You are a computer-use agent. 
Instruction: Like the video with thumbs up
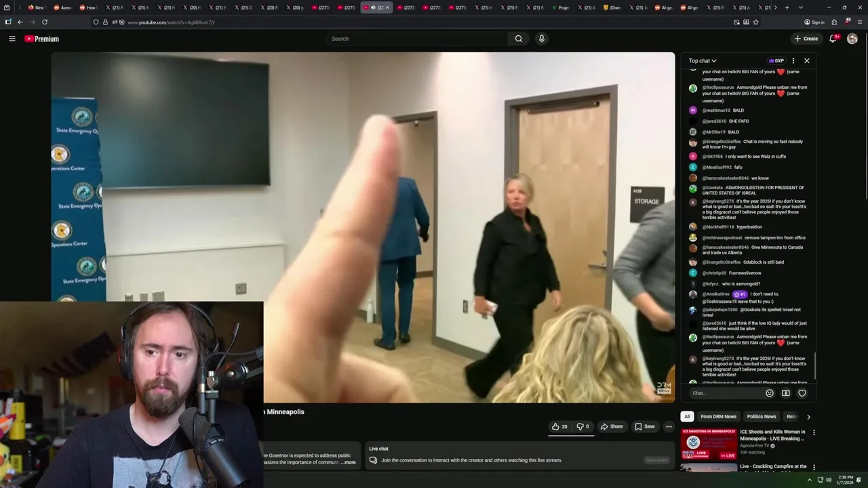pyautogui.click(x=559, y=426)
